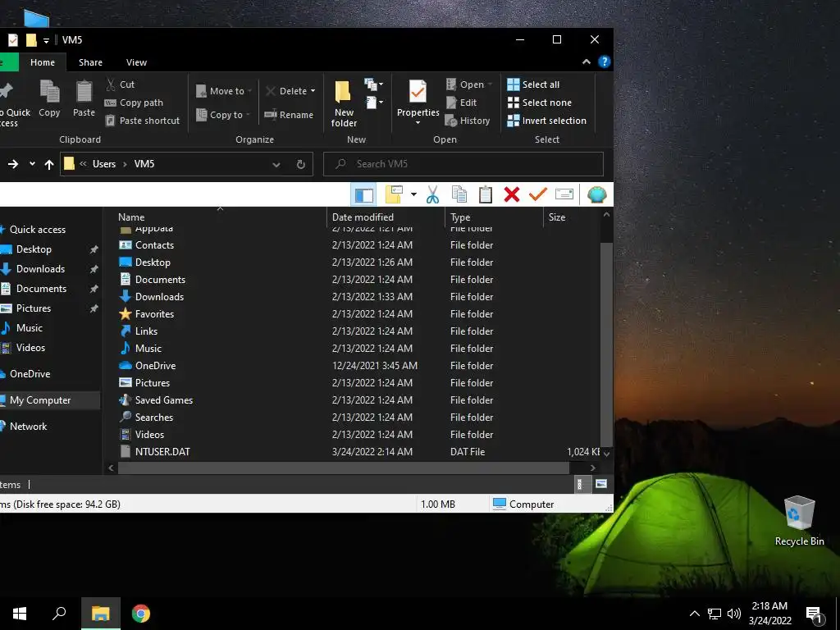Click History in the Open group
This screenshot has height=630, width=840.
467,121
